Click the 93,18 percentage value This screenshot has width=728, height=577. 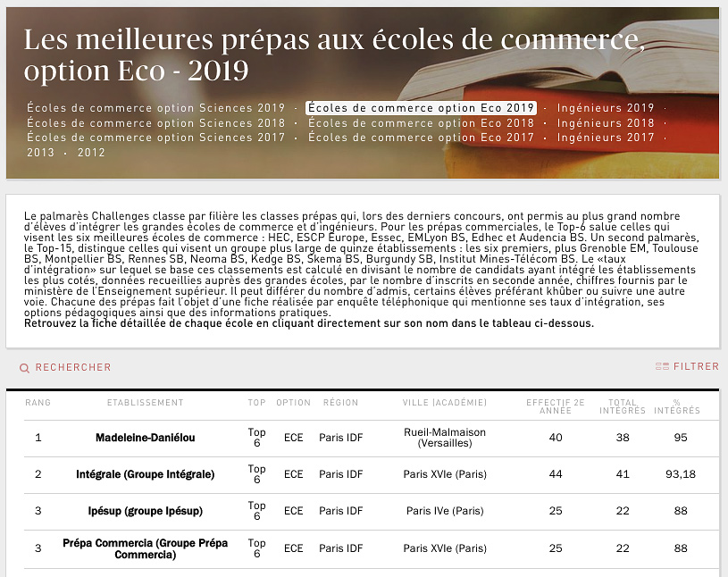[x=681, y=474]
